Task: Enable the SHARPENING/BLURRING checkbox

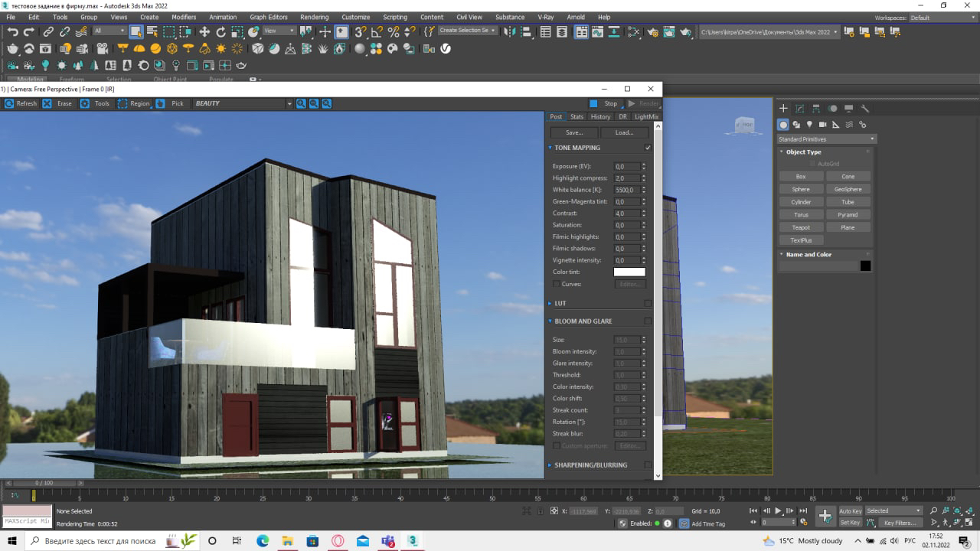Action: 648,465
